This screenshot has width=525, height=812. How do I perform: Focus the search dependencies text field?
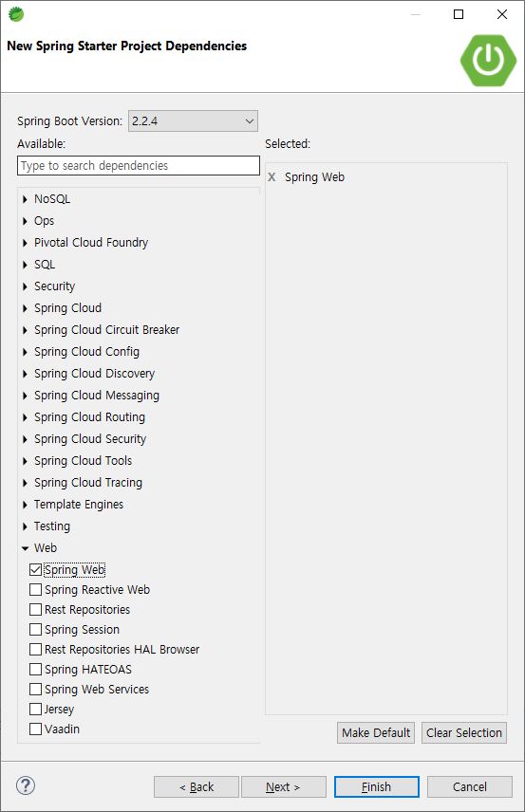[x=139, y=166]
